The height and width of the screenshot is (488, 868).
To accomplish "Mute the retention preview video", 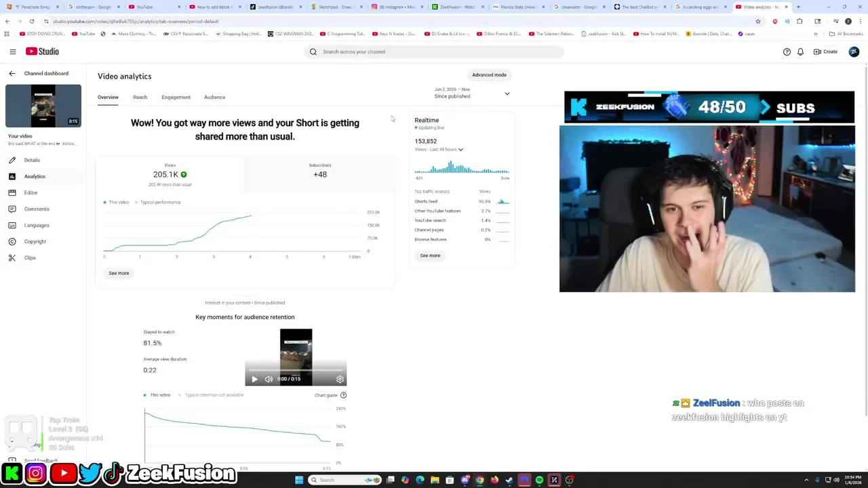I will 269,379.
